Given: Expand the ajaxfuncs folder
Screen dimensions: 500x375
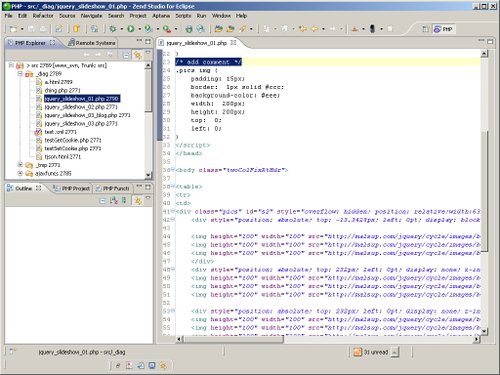Looking at the screenshot, I should pos(20,173).
